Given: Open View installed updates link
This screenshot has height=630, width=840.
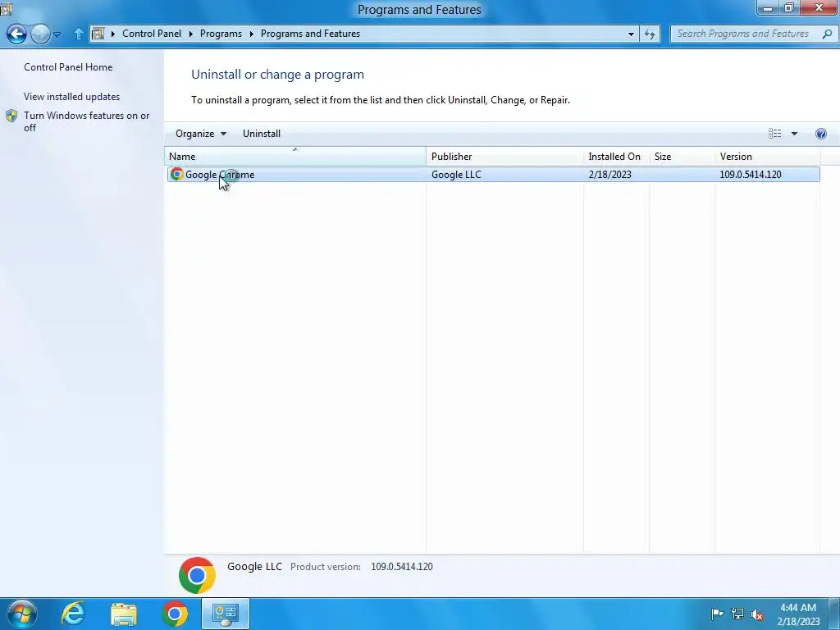Looking at the screenshot, I should pyautogui.click(x=72, y=97).
